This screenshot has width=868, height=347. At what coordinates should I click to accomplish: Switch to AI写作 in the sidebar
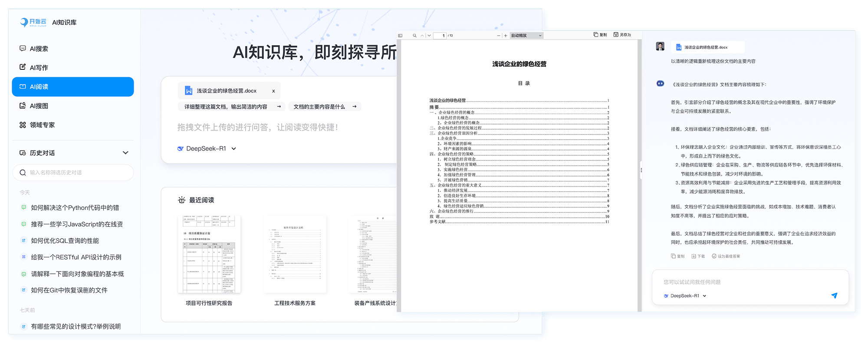pyautogui.click(x=39, y=68)
